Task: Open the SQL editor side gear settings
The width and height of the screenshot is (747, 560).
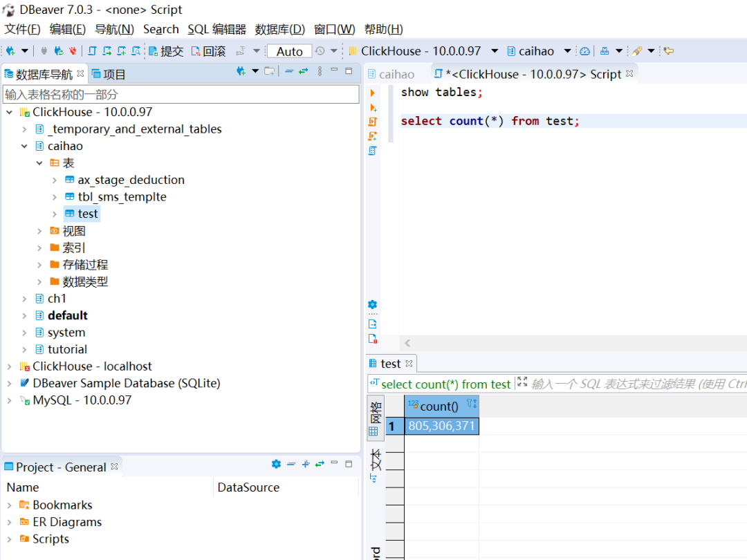Action: (x=373, y=305)
